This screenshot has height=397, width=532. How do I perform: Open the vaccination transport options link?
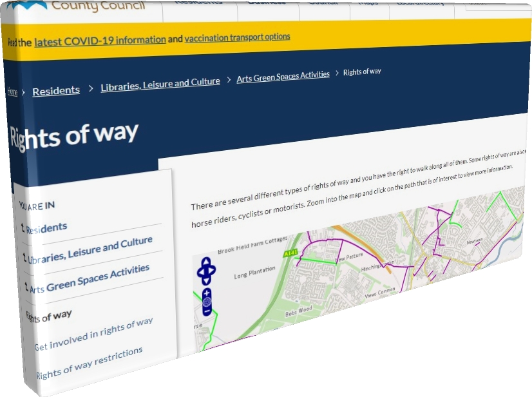(237, 37)
